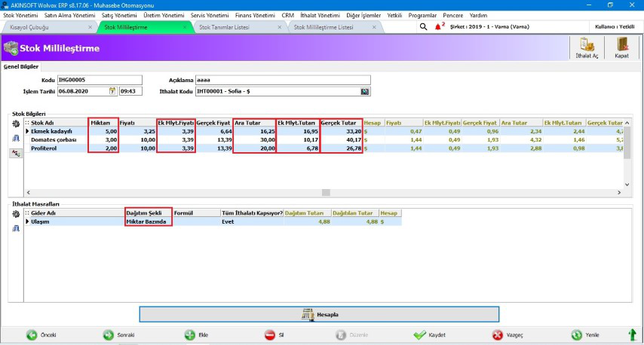Screen dimensions: 644x345
Task: Open the Stok Bilgileri grid settings gear
Action: coord(16,124)
